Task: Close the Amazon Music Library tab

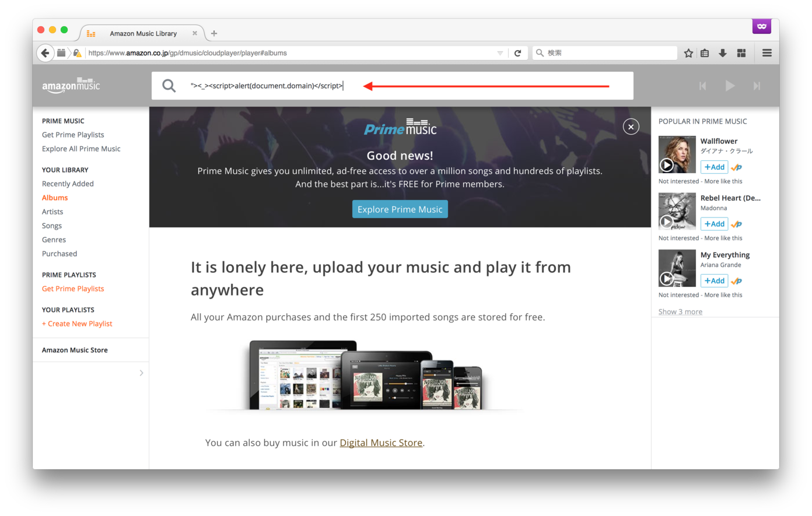Action: [195, 33]
